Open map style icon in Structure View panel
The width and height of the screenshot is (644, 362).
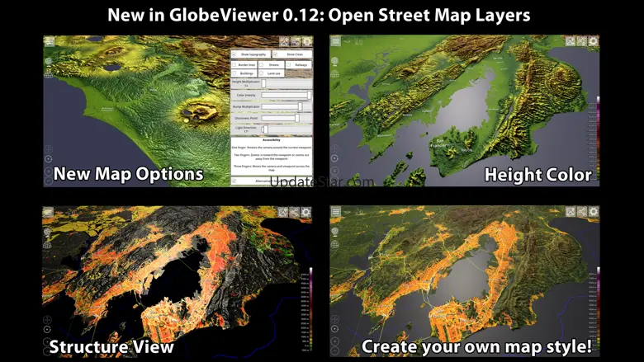(283, 212)
